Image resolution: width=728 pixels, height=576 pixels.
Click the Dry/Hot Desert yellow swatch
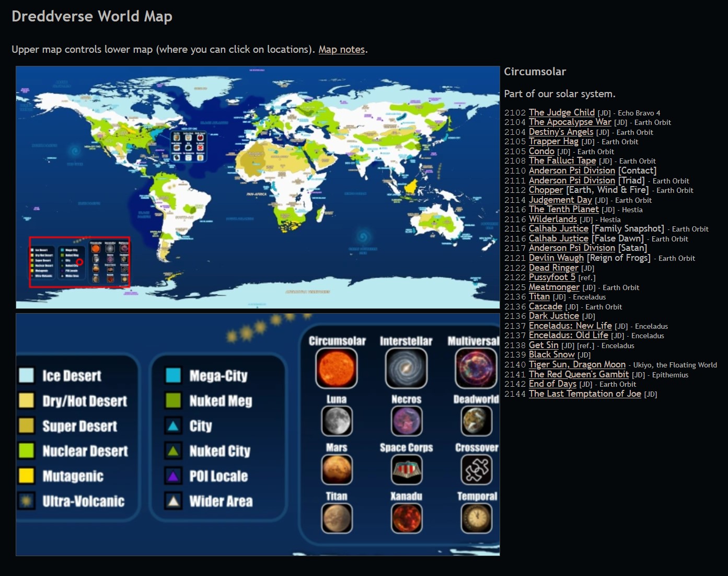(x=26, y=401)
